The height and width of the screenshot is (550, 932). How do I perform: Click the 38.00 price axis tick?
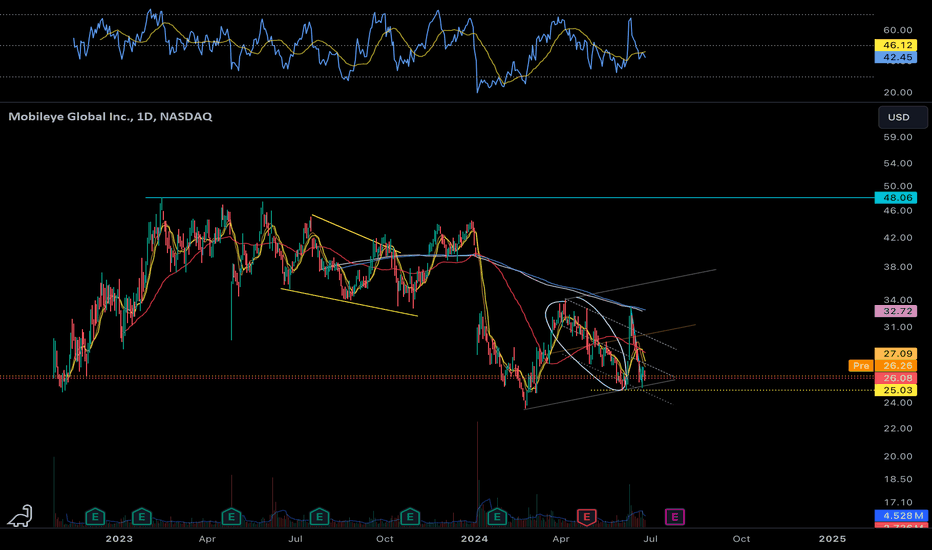(x=898, y=266)
